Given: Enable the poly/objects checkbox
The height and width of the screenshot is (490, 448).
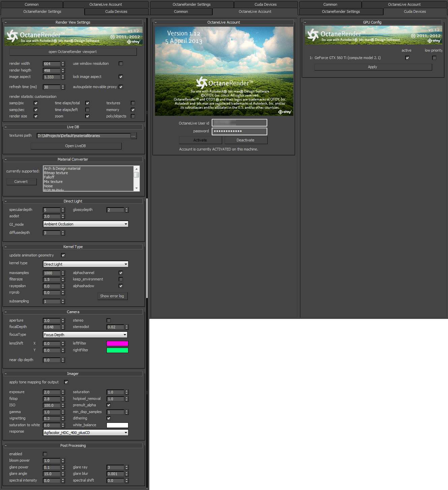Looking at the screenshot, I should (x=133, y=116).
